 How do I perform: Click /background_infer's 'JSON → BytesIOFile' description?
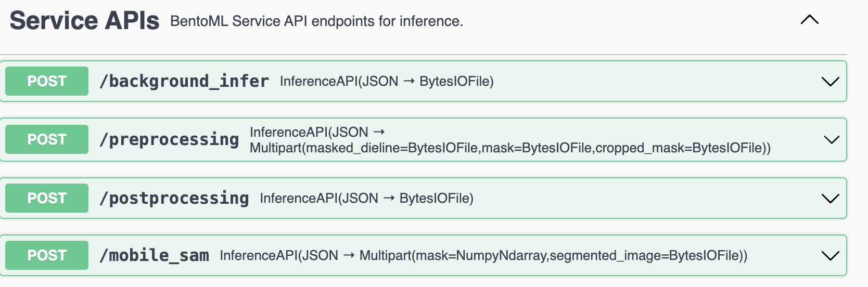[x=387, y=81]
